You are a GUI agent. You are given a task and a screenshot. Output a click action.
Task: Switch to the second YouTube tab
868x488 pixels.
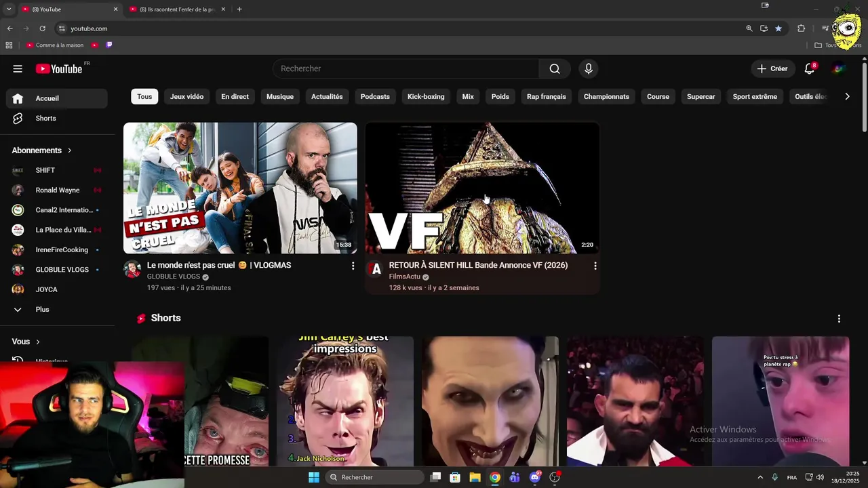click(178, 9)
